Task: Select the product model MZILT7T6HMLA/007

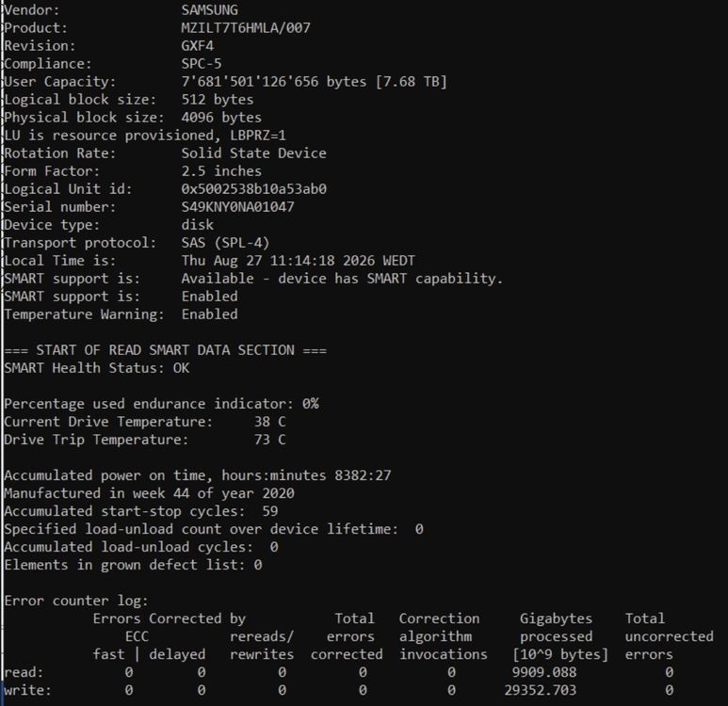Action: click(x=246, y=28)
